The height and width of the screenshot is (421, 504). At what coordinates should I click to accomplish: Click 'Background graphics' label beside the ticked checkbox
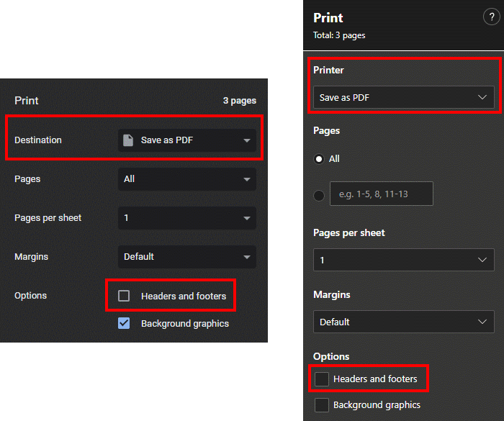coord(185,324)
